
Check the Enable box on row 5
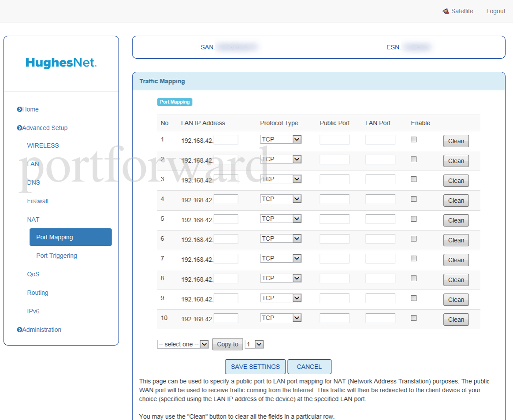pyautogui.click(x=413, y=219)
